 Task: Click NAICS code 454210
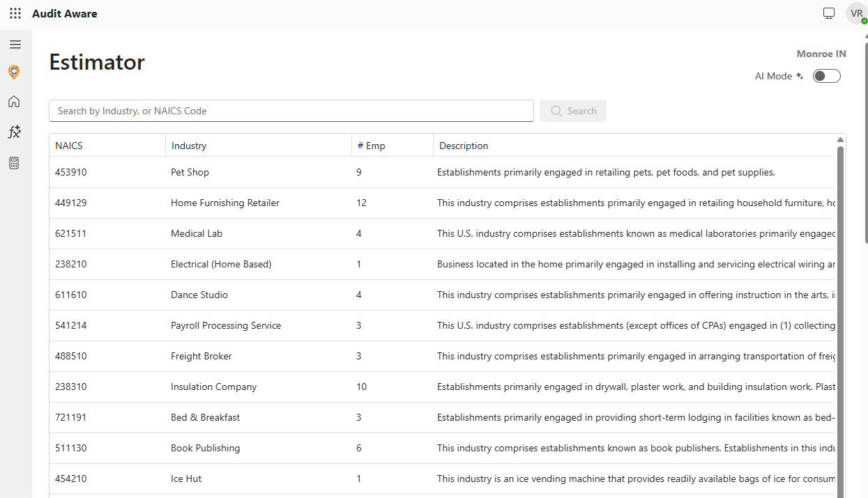71,478
